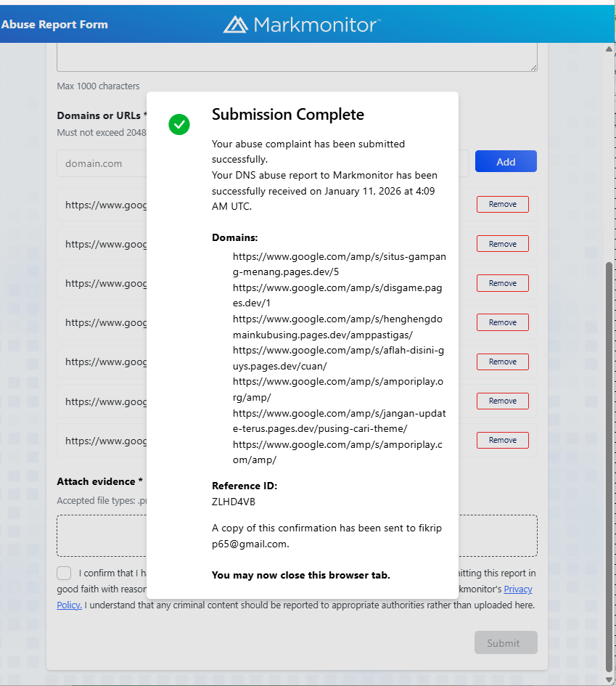Click the green success checkmark icon
Image resolution: width=616 pixels, height=686 pixels.
(179, 125)
